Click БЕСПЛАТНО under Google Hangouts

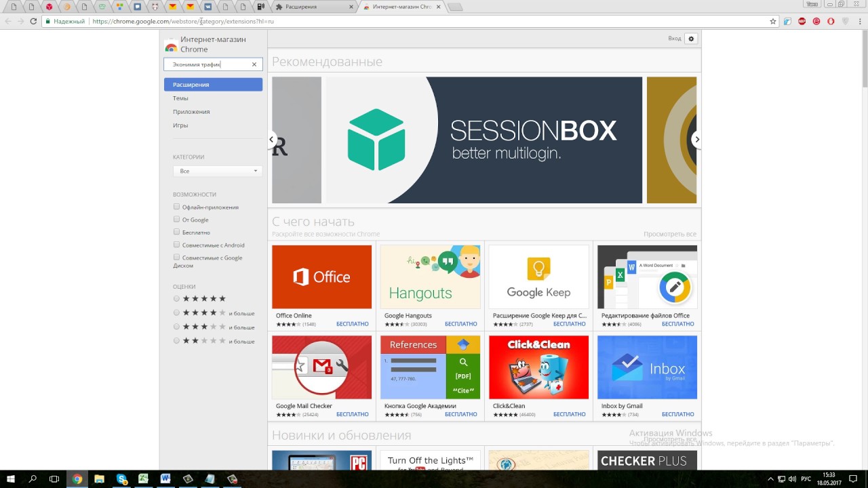[x=461, y=324]
